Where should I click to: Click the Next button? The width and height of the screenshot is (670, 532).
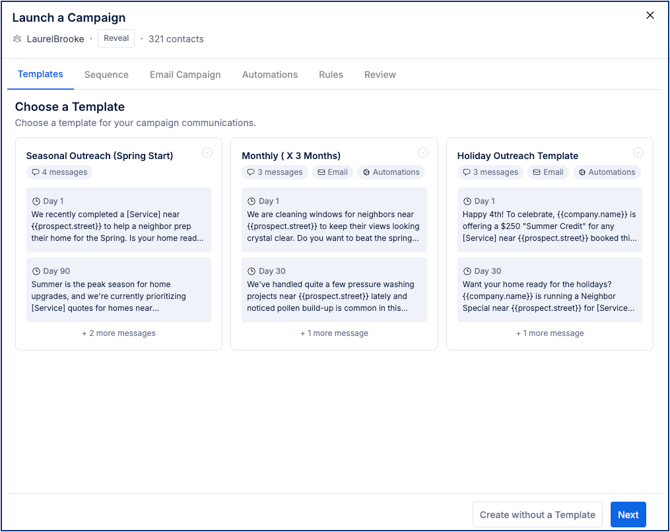pos(628,514)
